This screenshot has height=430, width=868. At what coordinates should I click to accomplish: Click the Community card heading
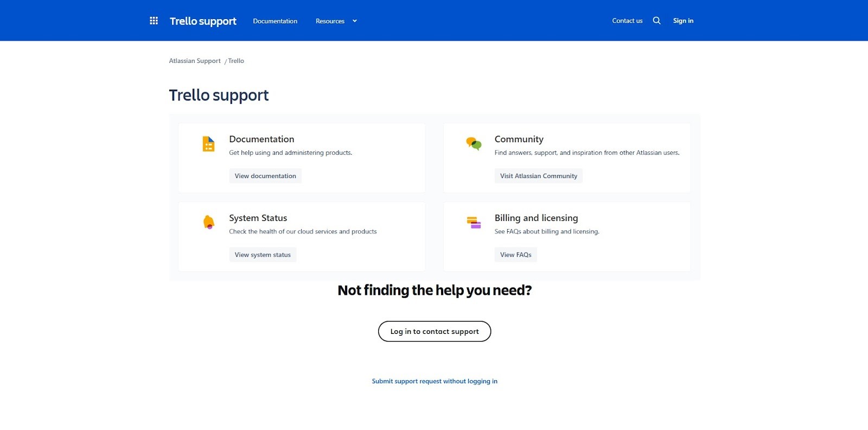(519, 139)
